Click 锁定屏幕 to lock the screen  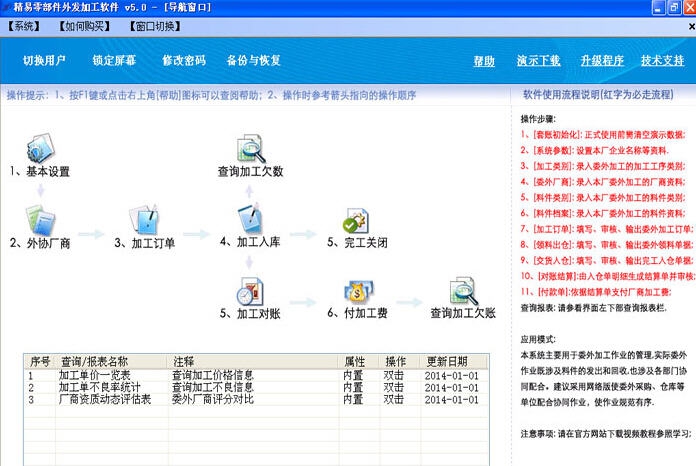pos(114,60)
